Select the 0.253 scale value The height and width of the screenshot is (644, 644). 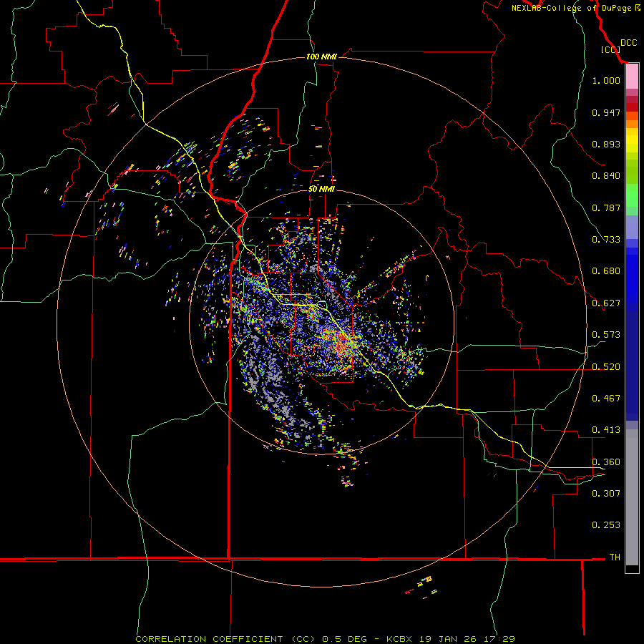click(x=606, y=525)
